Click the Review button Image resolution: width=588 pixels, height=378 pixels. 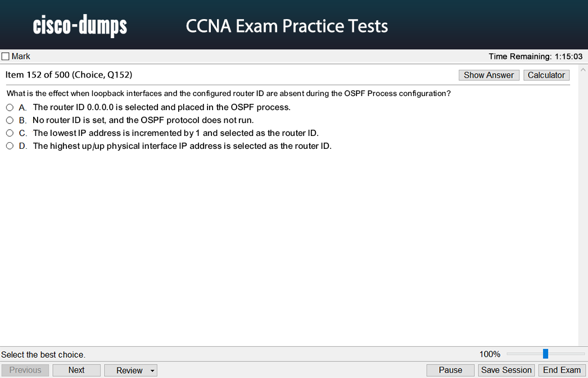click(x=129, y=370)
